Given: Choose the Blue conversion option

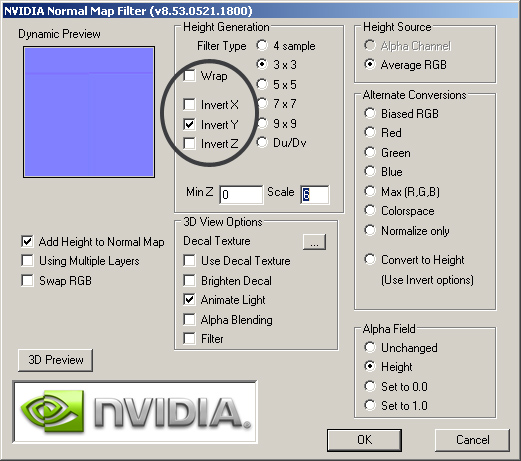Looking at the screenshot, I should coord(370,171).
